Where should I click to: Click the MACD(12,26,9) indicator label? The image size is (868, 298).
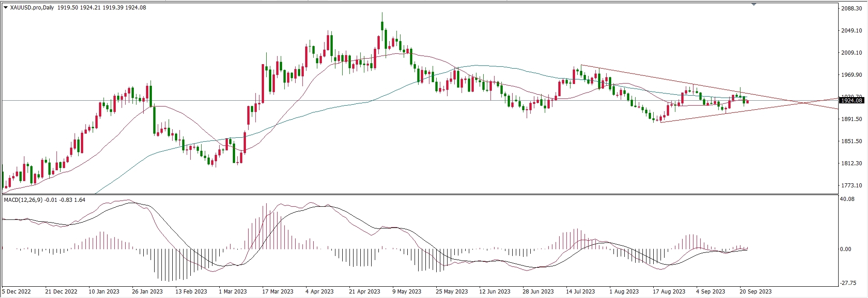23,200
